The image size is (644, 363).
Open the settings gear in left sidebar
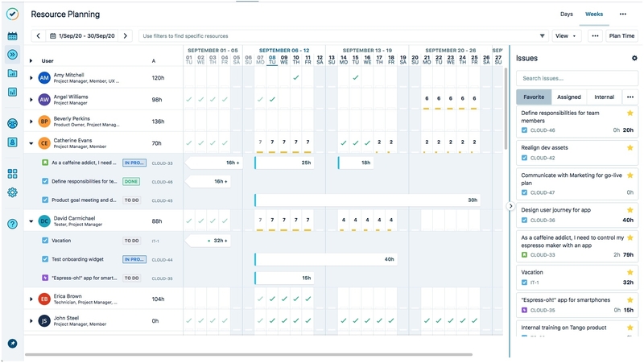(x=12, y=192)
